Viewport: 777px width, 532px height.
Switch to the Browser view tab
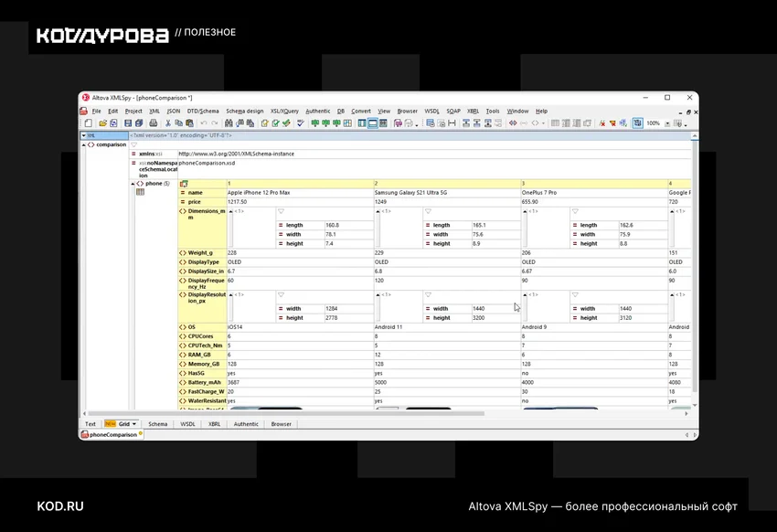[x=281, y=424]
